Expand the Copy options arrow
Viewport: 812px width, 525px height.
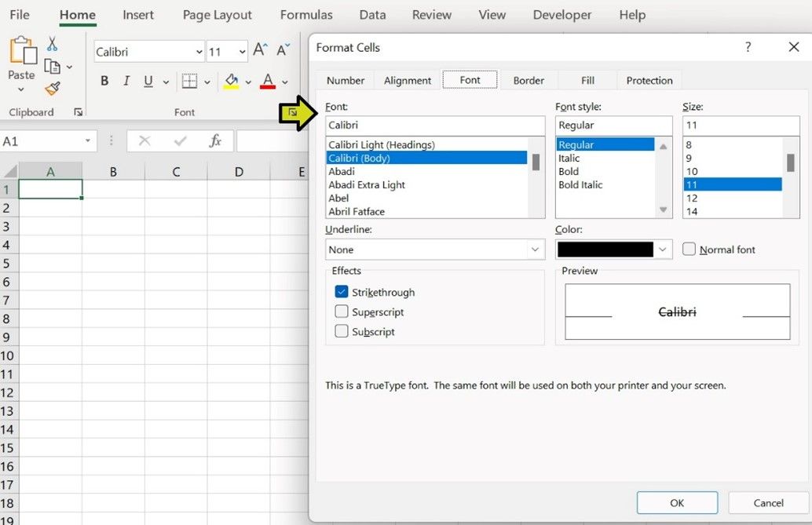click(69, 67)
